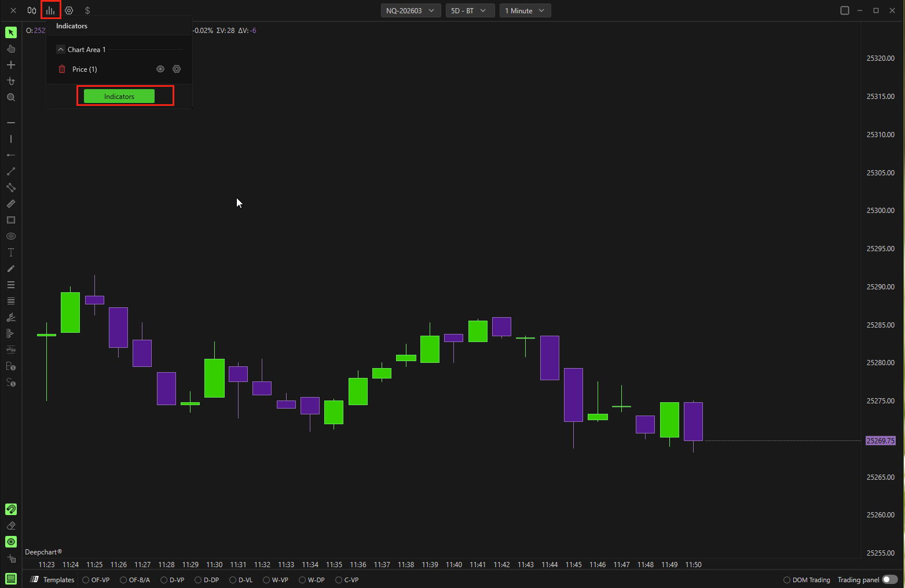
Task: Pick the Text annotation tool
Action: click(11, 252)
